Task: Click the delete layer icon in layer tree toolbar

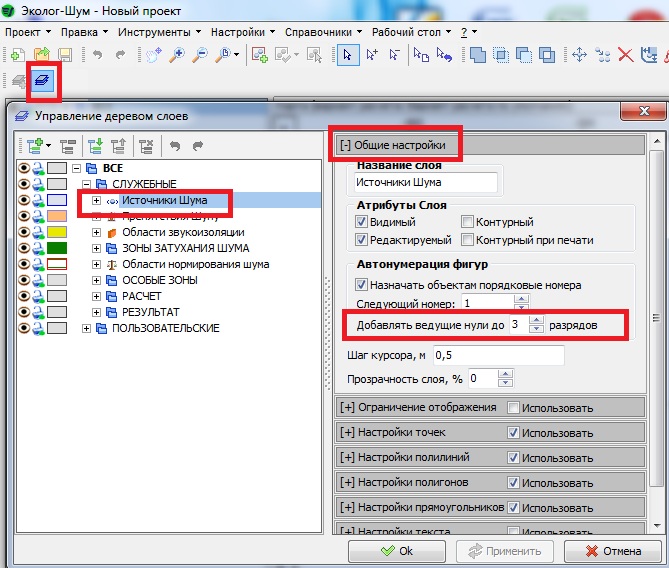Action: (146, 146)
